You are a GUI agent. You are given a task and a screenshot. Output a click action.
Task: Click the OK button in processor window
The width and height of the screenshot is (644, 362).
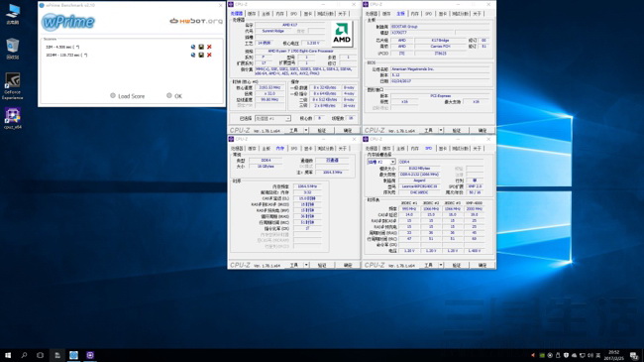[348, 130]
